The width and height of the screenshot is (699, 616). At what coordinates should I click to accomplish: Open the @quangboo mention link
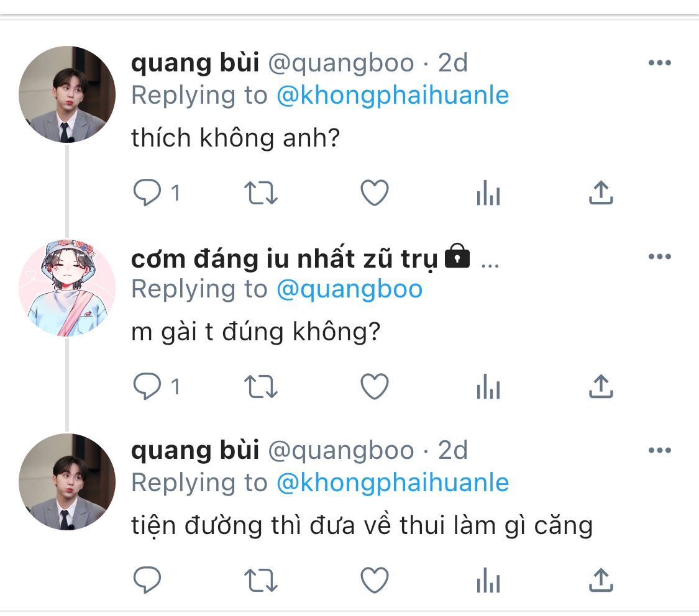point(349,289)
